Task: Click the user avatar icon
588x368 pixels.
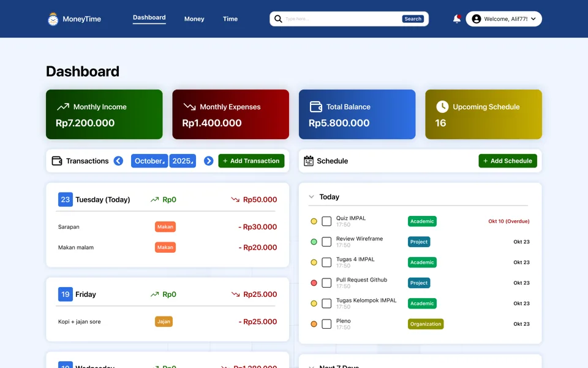Action: point(477,19)
